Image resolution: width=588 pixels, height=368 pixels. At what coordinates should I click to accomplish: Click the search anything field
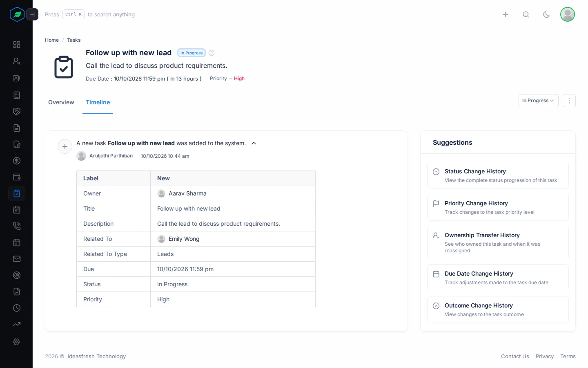click(x=90, y=14)
